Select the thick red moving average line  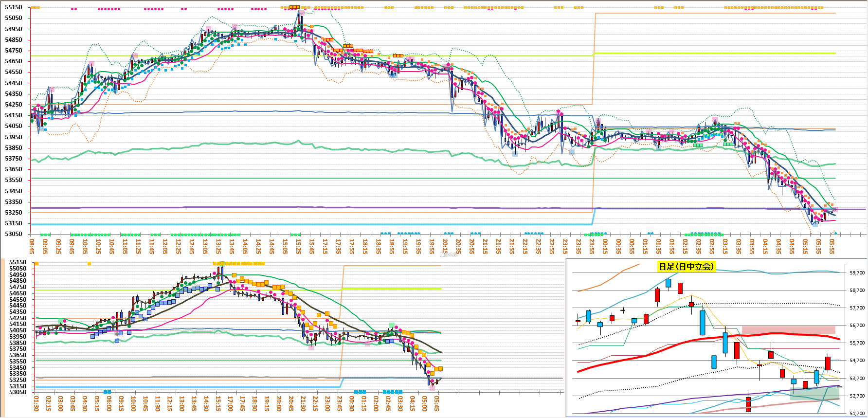[681, 342]
